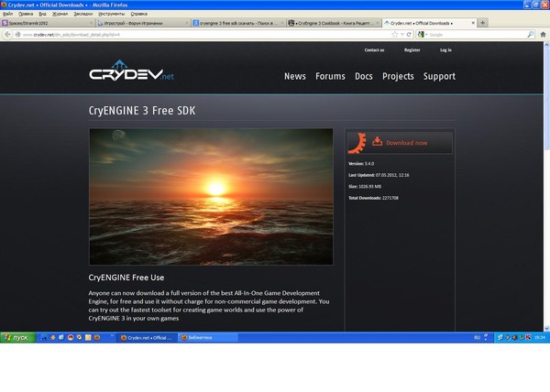Click the system tray clock

coord(540,338)
